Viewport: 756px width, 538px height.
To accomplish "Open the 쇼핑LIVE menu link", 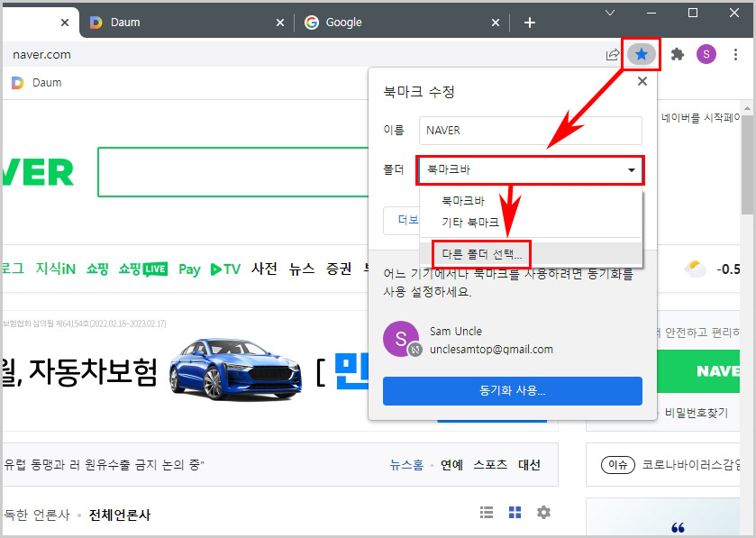I will (143, 269).
